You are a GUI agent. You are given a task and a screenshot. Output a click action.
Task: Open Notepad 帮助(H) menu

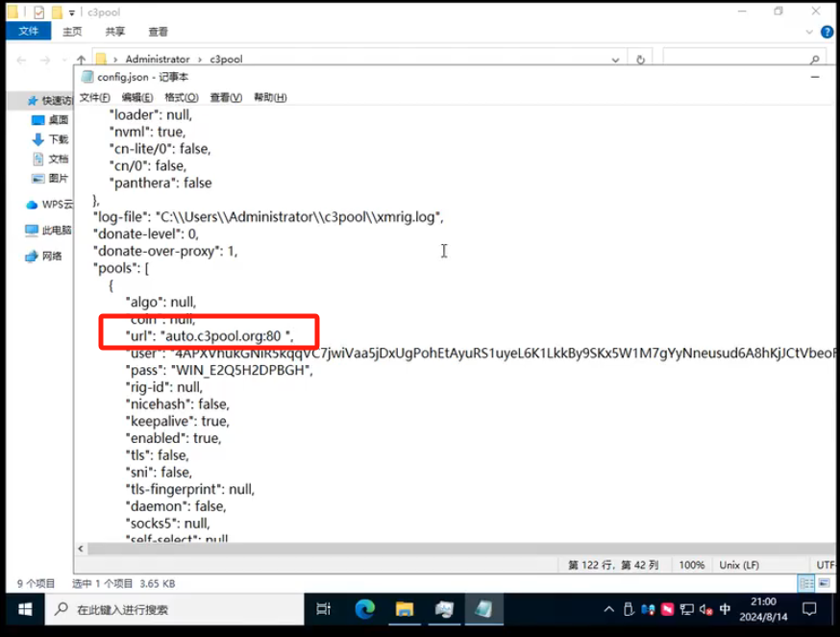(270, 97)
